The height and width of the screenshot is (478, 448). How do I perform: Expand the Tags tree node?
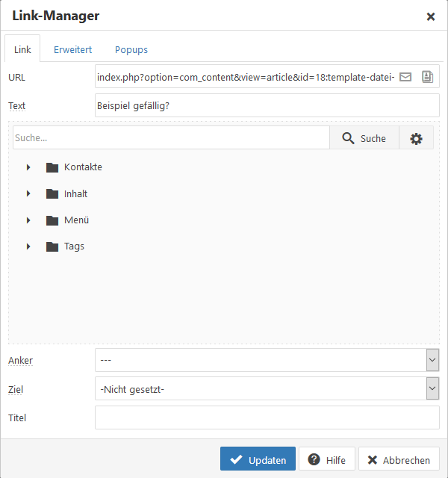(28, 246)
